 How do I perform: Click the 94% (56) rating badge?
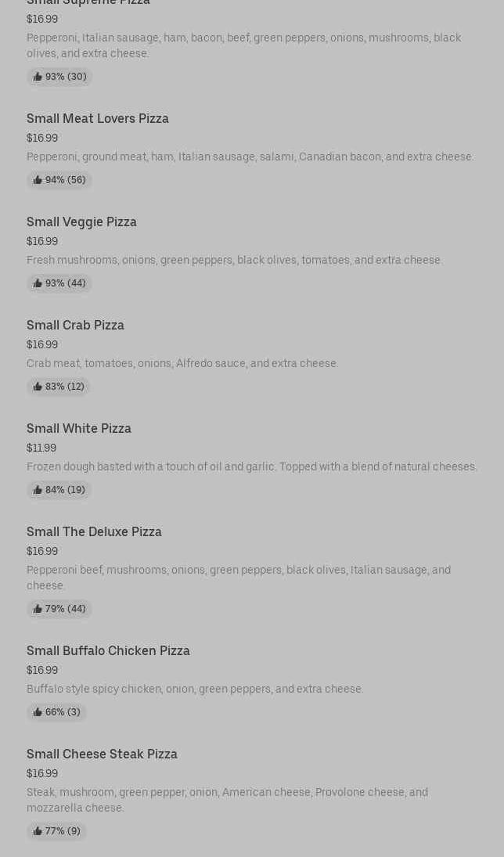[x=59, y=180]
